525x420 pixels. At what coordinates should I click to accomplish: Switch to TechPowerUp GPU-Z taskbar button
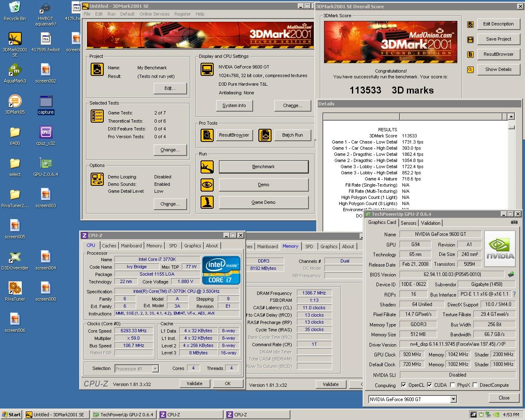click(x=123, y=415)
